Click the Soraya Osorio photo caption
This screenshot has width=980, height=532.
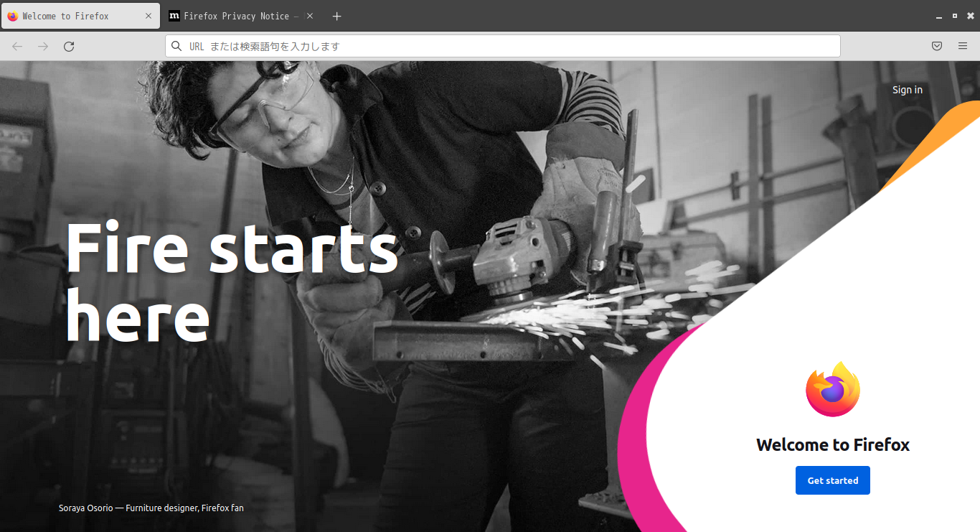pos(151,508)
